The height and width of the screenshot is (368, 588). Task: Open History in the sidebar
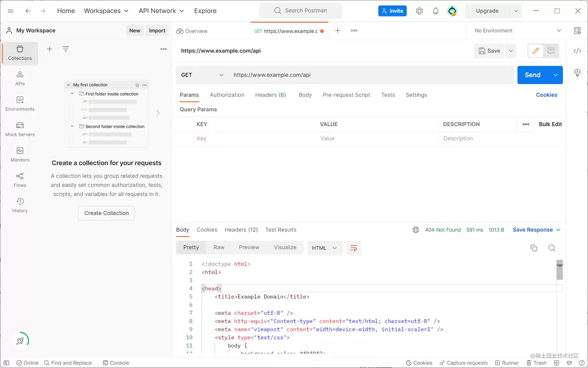[20, 205]
